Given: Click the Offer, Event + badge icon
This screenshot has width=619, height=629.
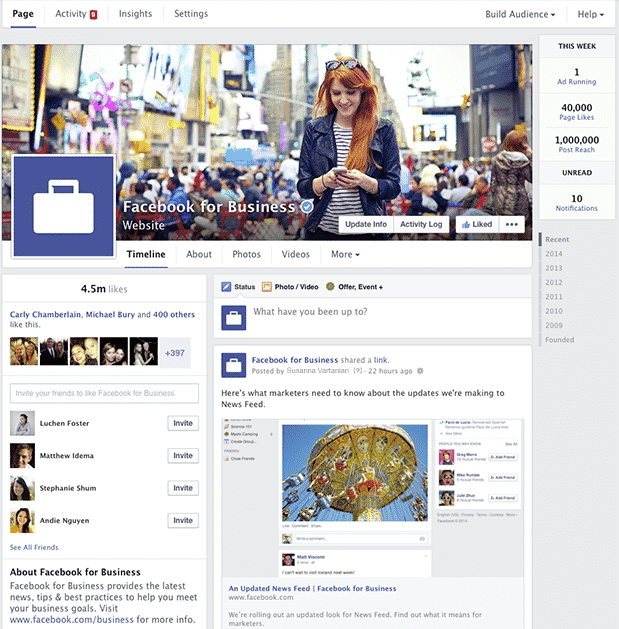Looking at the screenshot, I should click(x=330, y=287).
